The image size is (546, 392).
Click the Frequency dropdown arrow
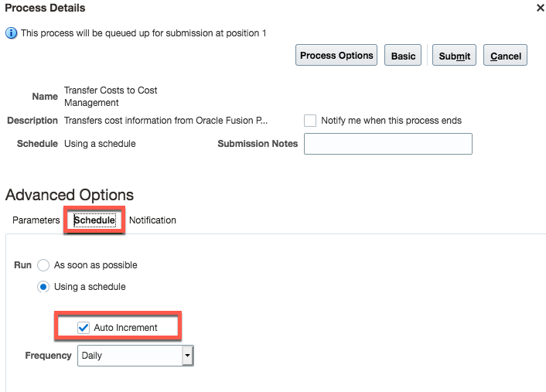tap(187, 356)
